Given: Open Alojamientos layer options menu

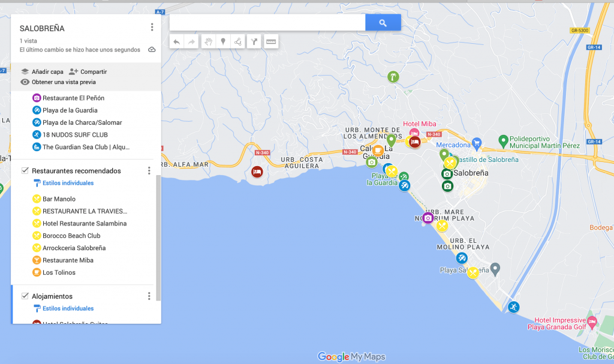Looking at the screenshot, I should (149, 296).
